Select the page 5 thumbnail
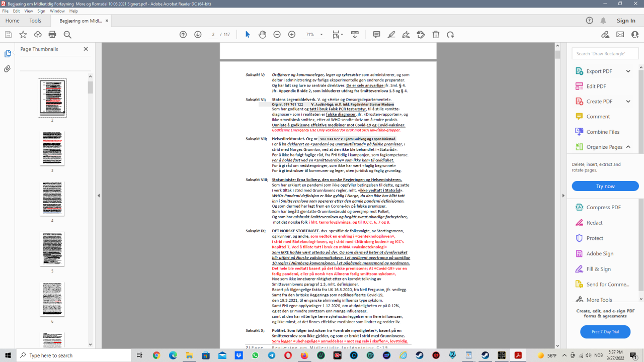This screenshot has height=362, width=644. [x=52, y=249]
